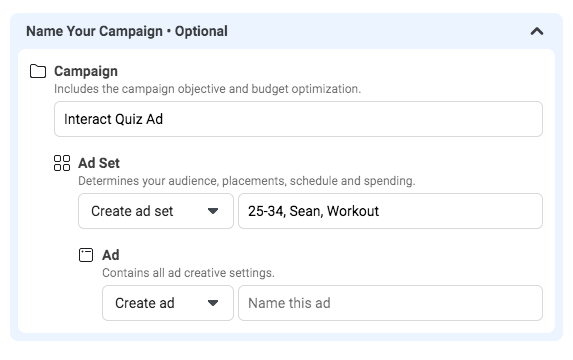Click the Create ad label text

(x=145, y=303)
